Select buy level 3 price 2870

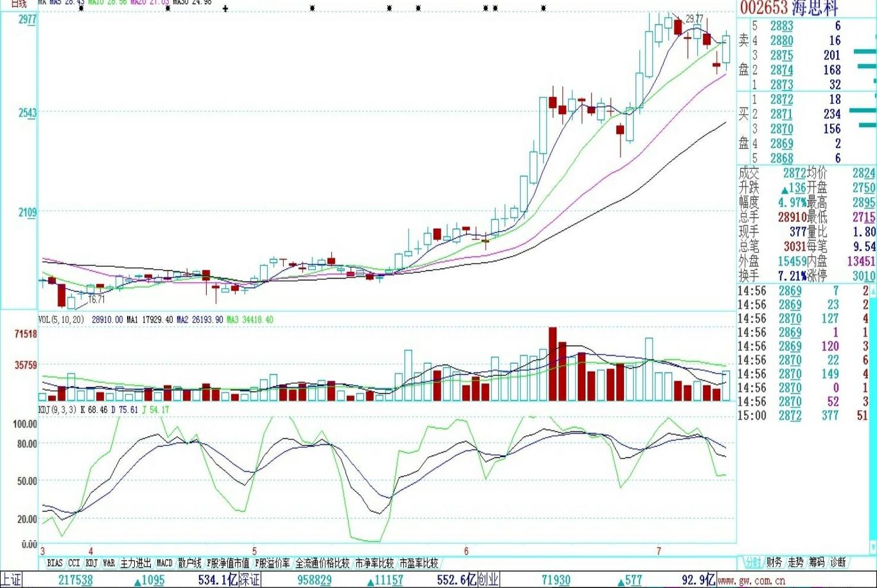[781, 129]
